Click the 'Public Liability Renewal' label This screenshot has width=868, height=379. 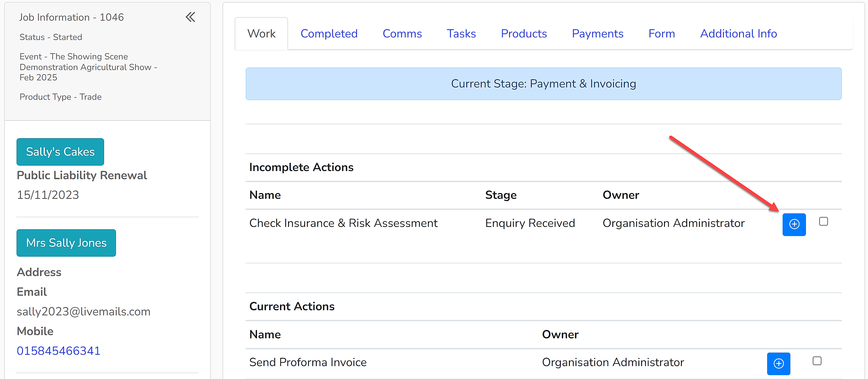[82, 175]
